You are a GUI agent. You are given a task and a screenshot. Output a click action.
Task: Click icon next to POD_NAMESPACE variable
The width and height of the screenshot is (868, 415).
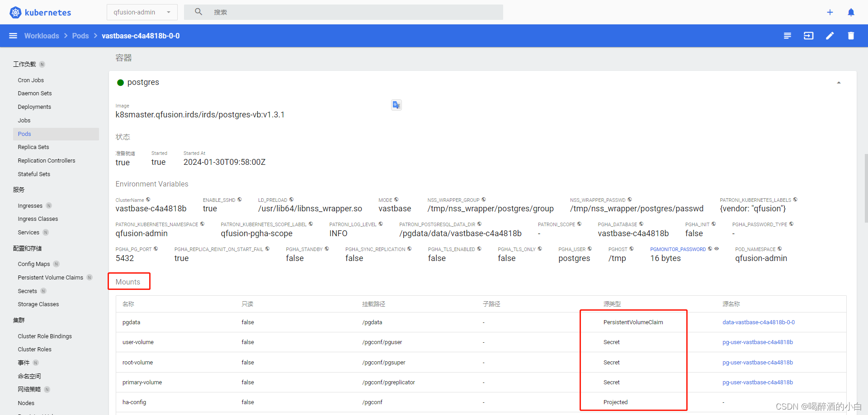point(780,249)
